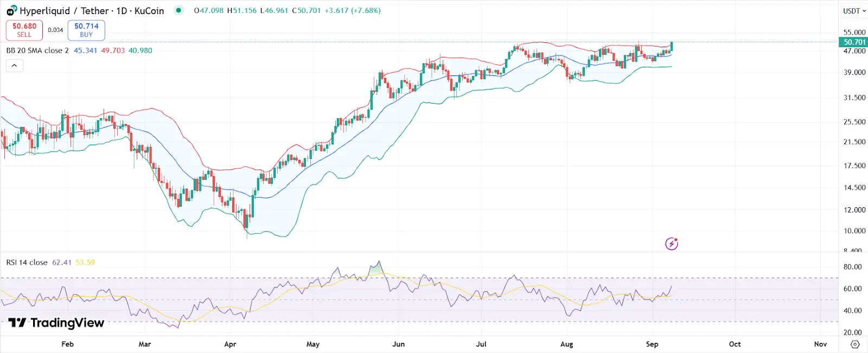Click the 25.500 price scale label
Image resolution: width=868 pixels, height=353 pixels.
tap(854, 122)
